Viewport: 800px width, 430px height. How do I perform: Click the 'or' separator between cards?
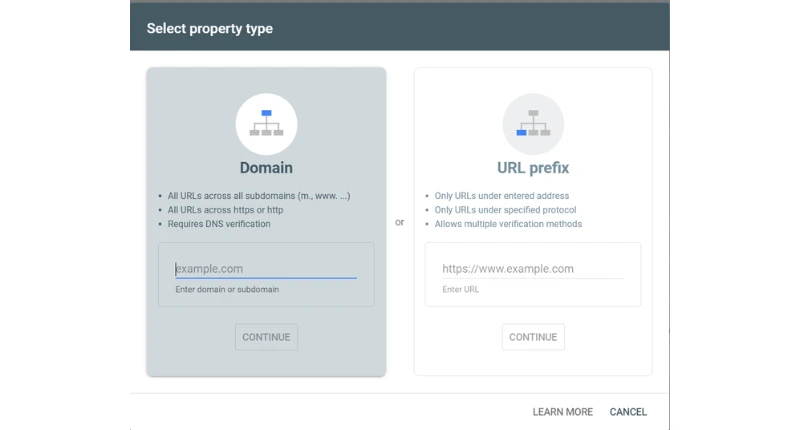(400, 222)
